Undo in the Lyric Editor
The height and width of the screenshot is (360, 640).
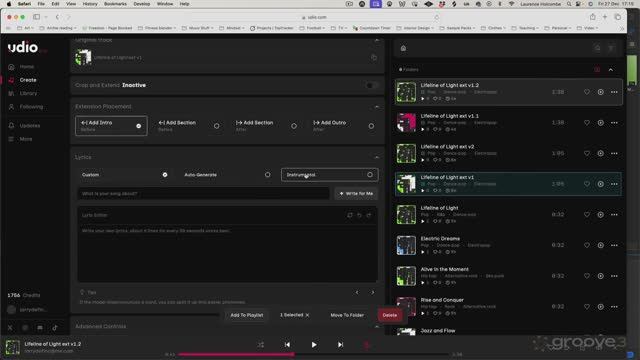pyautogui.click(x=359, y=215)
